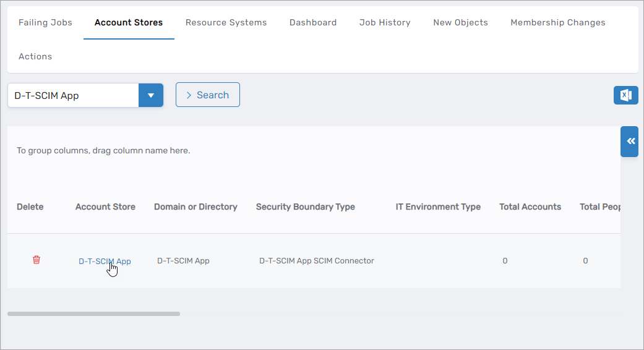Export the grid using the Excel icon

coord(625,95)
